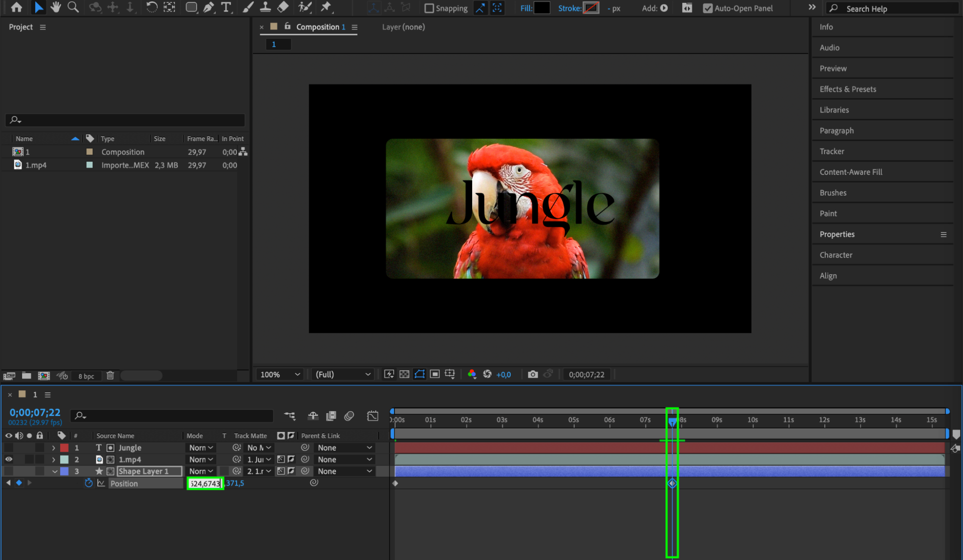Select the Hand tool
This screenshot has height=560, width=963.
pos(55,7)
